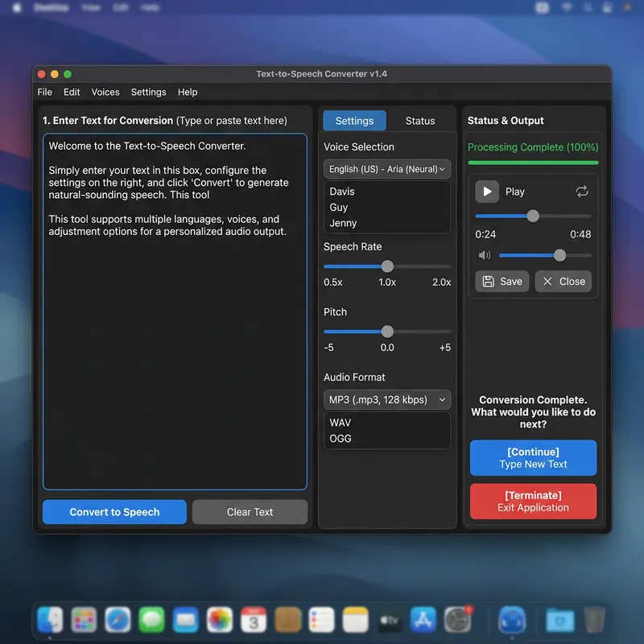The height and width of the screenshot is (644, 644).
Task: Click the Speech Rate slider handle
Action: (387, 266)
